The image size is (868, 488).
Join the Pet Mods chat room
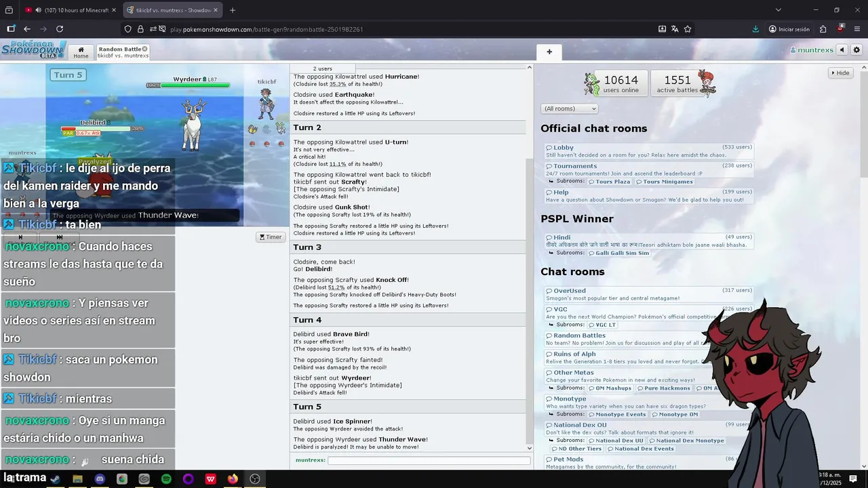tap(649, 462)
